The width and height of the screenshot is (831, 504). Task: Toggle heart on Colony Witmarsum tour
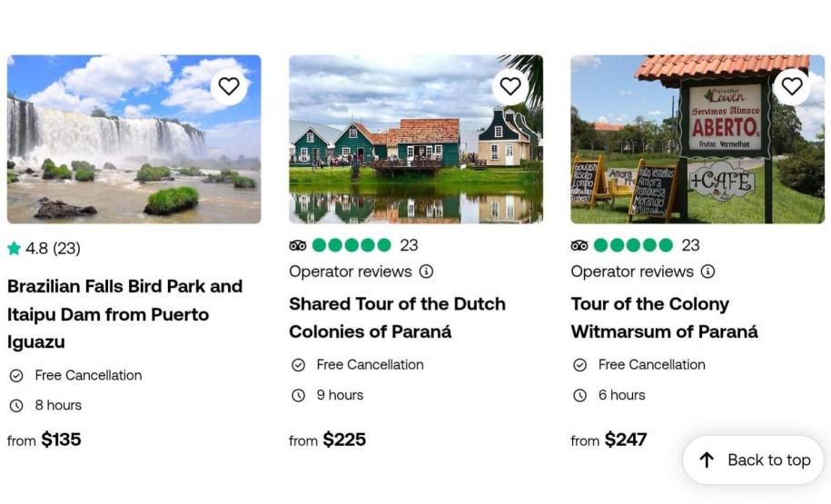tap(792, 86)
